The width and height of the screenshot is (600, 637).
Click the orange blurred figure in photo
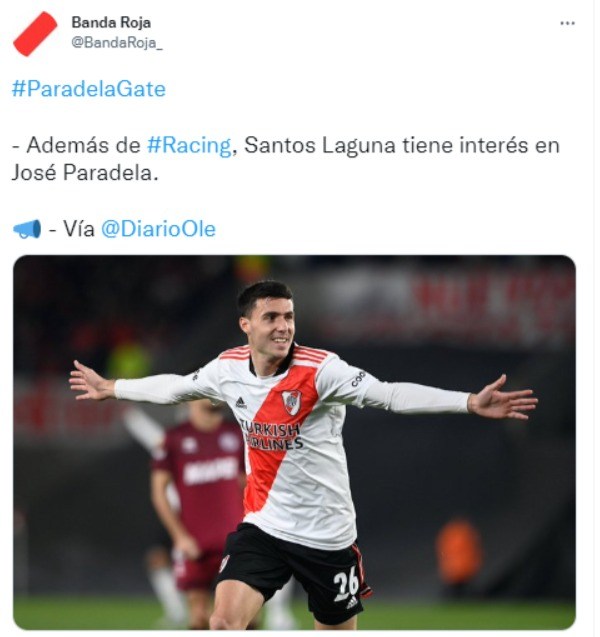(x=458, y=551)
